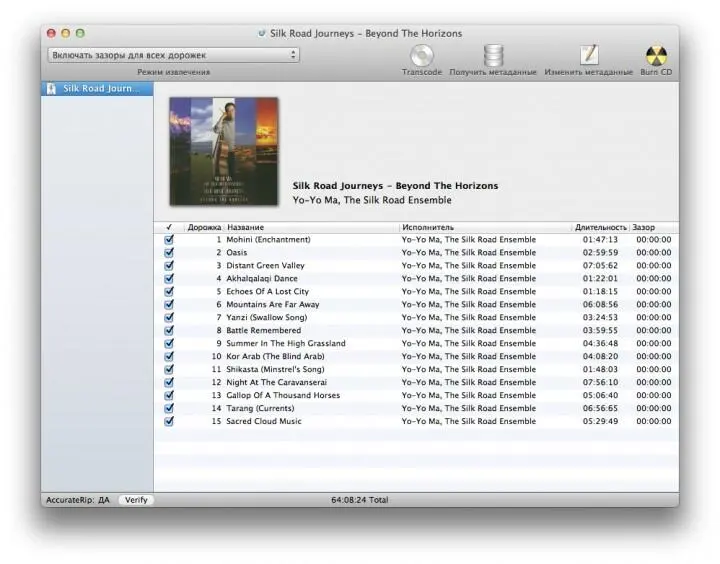Uncheck Shikasta (Minstrel's Song) checkbox

click(x=169, y=369)
